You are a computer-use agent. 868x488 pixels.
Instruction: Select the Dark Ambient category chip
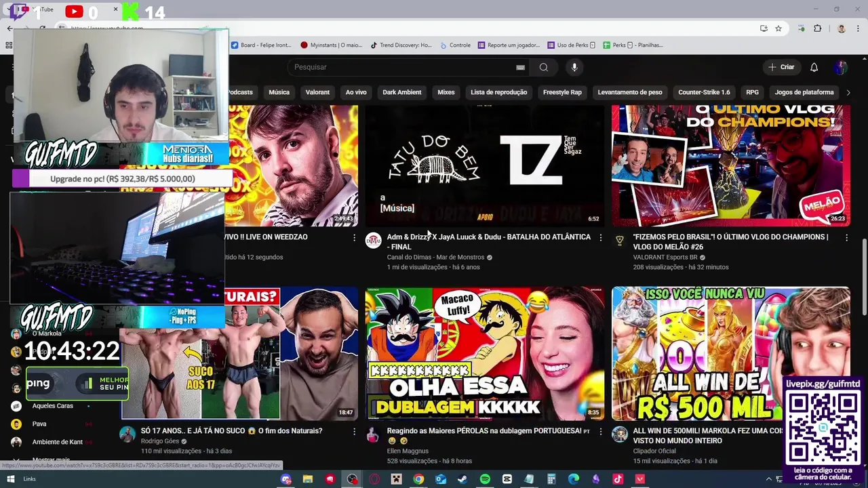[402, 92]
